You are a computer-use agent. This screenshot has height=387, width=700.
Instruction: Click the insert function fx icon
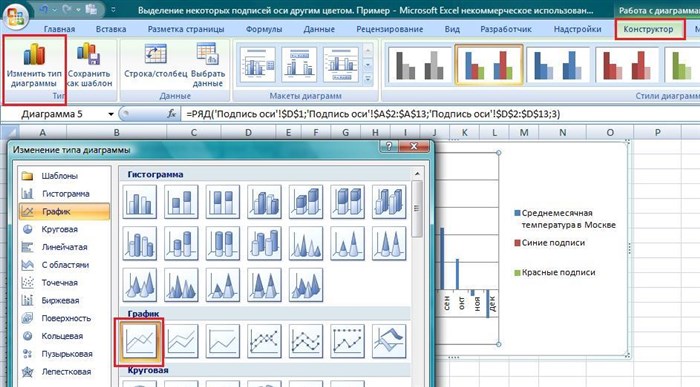[172, 114]
